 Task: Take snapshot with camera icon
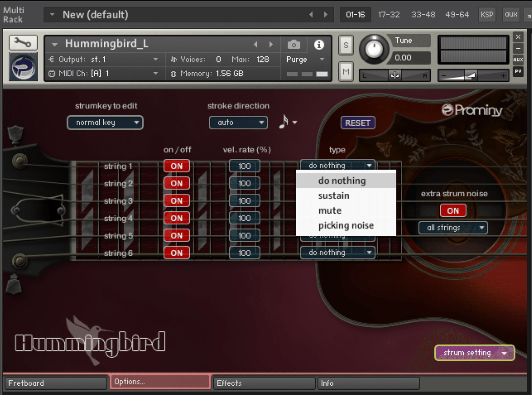[x=293, y=45]
